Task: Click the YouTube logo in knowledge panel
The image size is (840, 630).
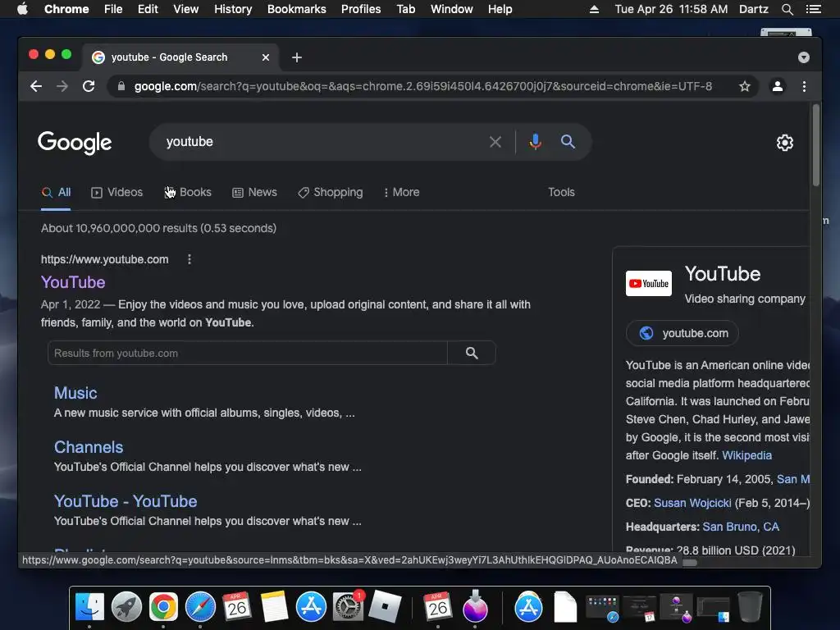Action: pyautogui.click(x=648, y=283)
